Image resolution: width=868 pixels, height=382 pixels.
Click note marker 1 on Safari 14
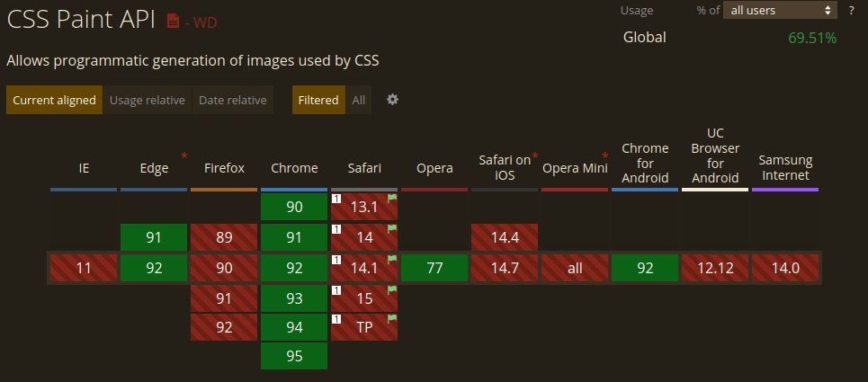pyautogui.click(x=336, y=229)
